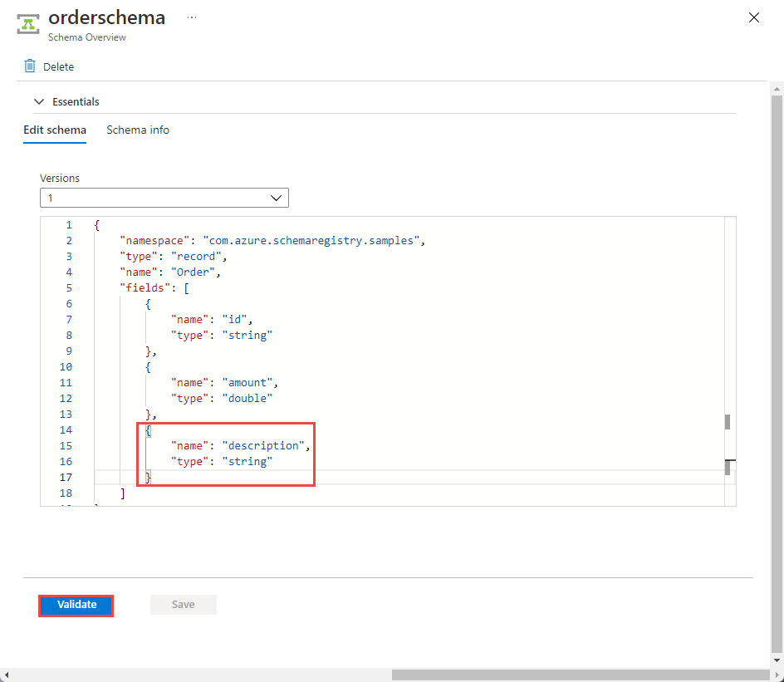Image resolution: width=784 pixels, height=682 pixels.
Task: Click the scroll up arrow
Action: pos(777,88)
